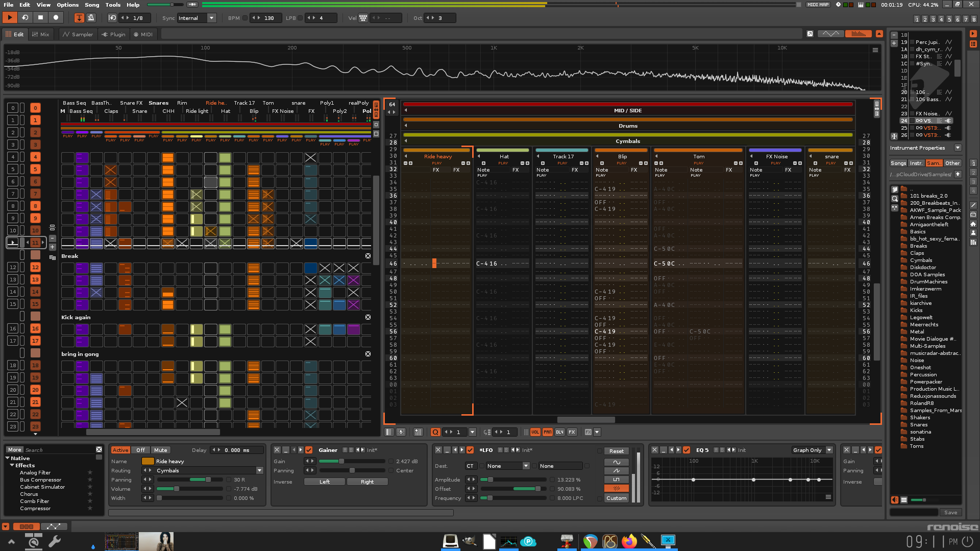Image resolution: width=980 pixels, height=551 pixels.
Task: Adjust the LFO Offset slider
Action: click(513, 489)
